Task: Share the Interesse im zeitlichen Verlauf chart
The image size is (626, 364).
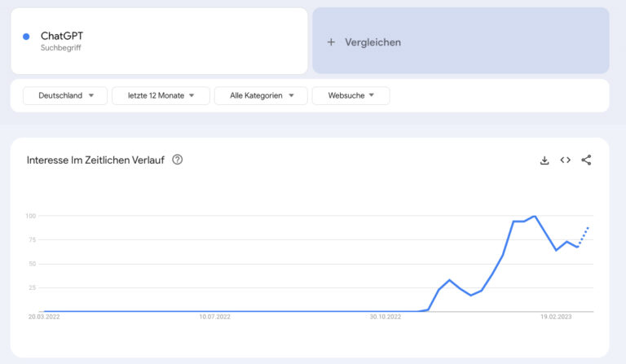Action: tap(586, 160)
